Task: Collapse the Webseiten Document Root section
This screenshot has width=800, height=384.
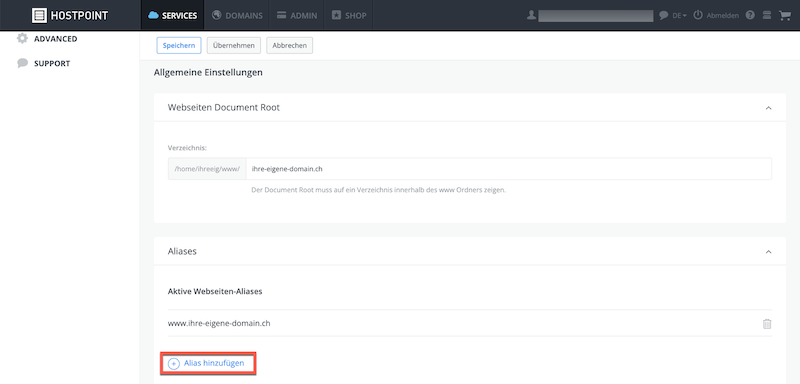Action: 768,108
